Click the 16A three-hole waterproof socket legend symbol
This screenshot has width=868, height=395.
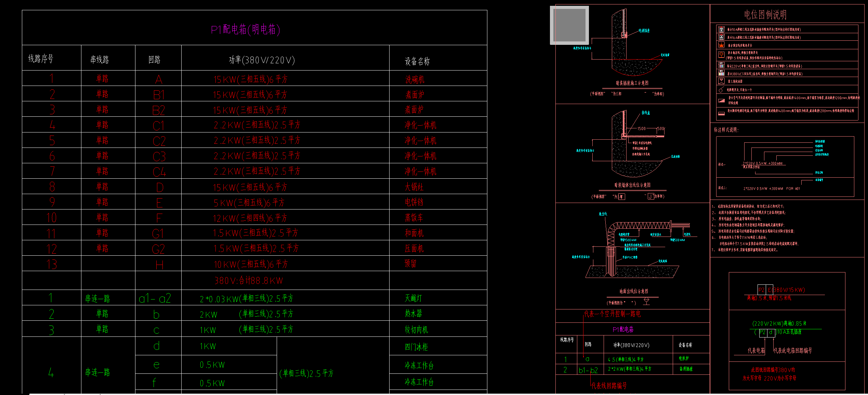(721, 37)
